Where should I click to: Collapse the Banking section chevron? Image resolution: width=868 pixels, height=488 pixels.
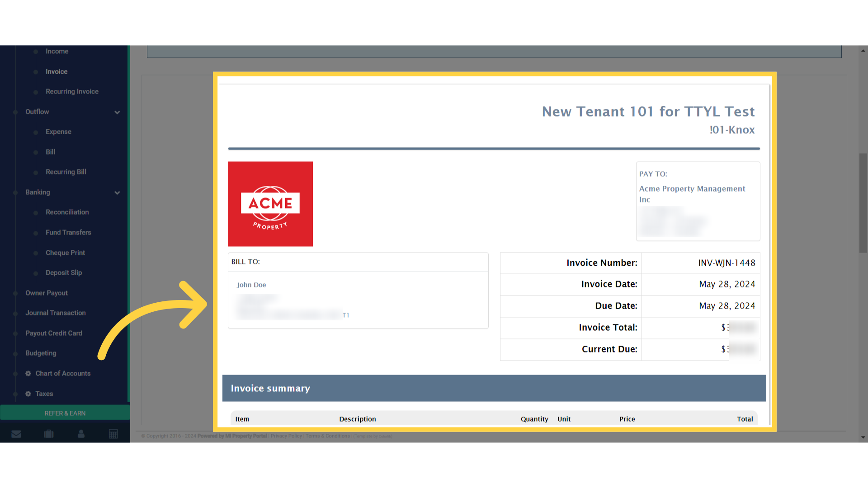(x=117, y=192)
